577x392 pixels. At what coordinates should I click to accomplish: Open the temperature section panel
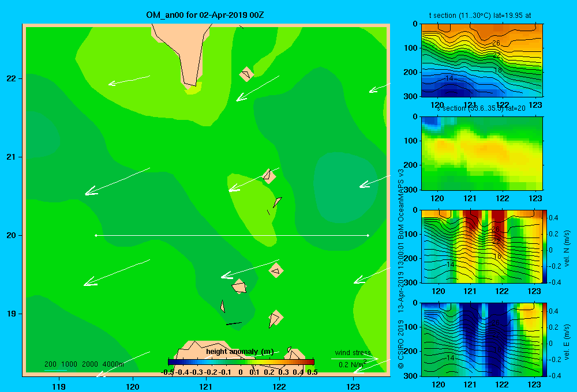(x=482, y=61)
